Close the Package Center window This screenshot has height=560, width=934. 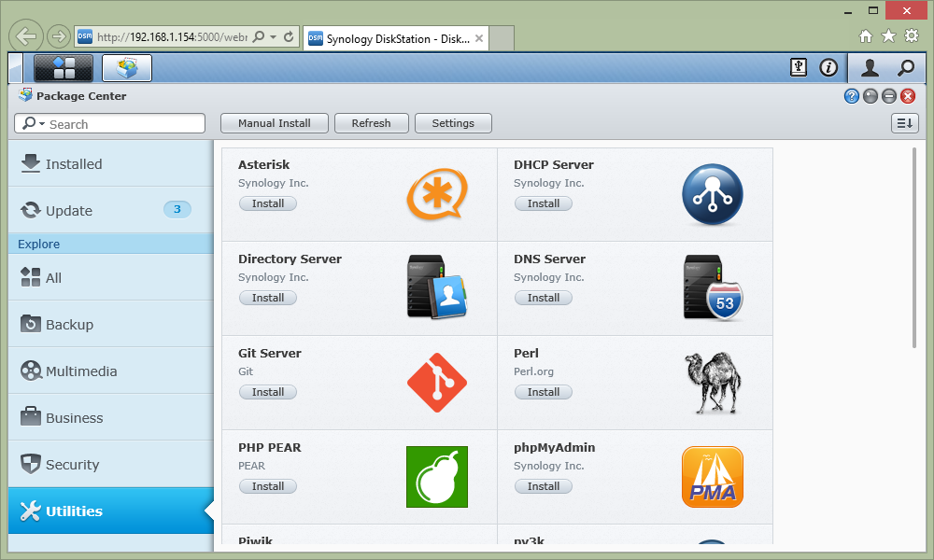[908, 96]
